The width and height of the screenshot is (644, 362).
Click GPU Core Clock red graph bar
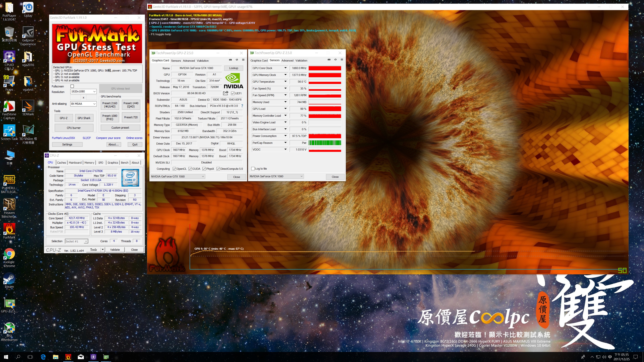325,68
